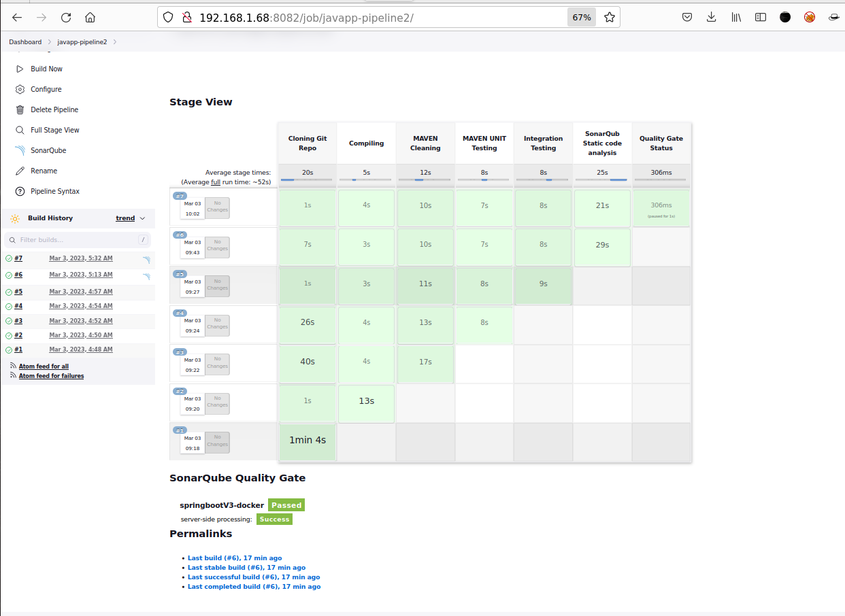
Task: Click Cloning Git Repo average time bar
Action: tap(307, 179)
